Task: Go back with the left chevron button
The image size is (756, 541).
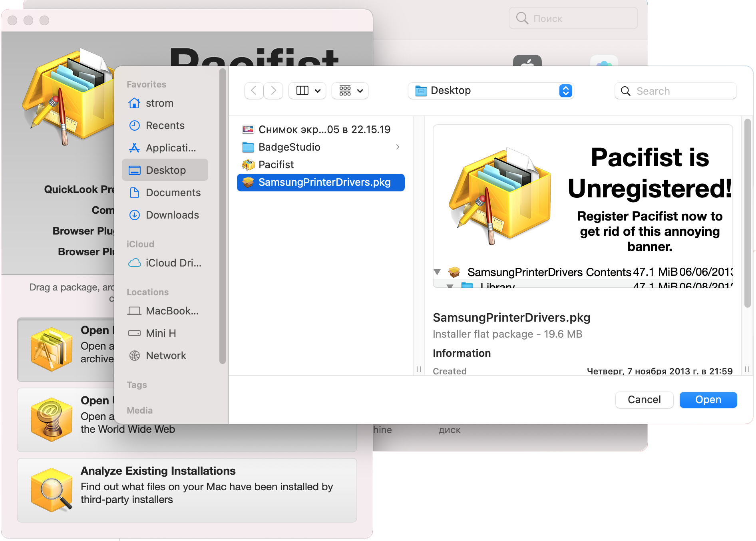Action: click(x=254, y=91)
